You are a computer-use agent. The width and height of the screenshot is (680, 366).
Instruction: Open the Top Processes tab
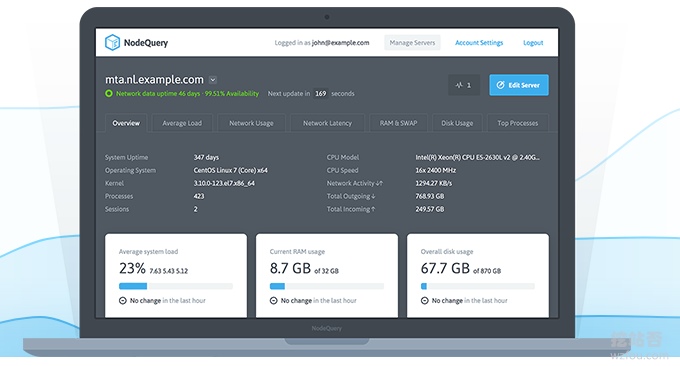[518, 123]
